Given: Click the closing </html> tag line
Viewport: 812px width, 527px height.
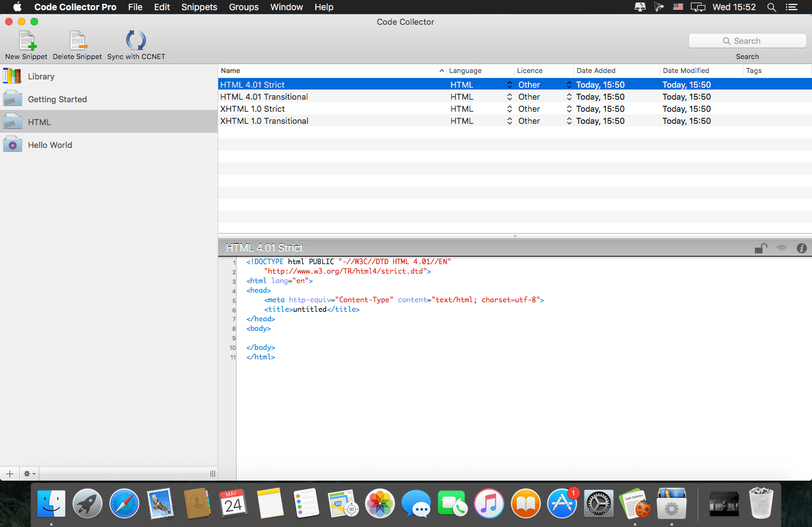Looking at the screenshot, I should [261, 357].
